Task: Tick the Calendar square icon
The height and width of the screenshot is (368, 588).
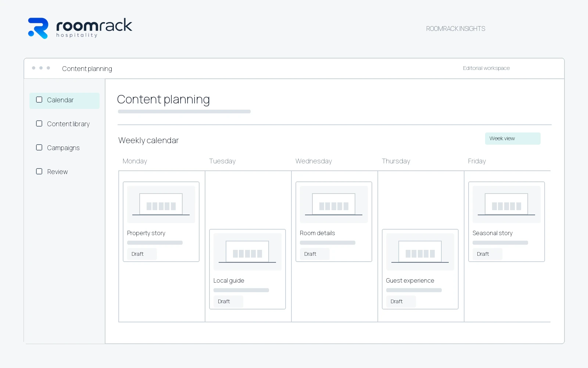Action: 39,100
